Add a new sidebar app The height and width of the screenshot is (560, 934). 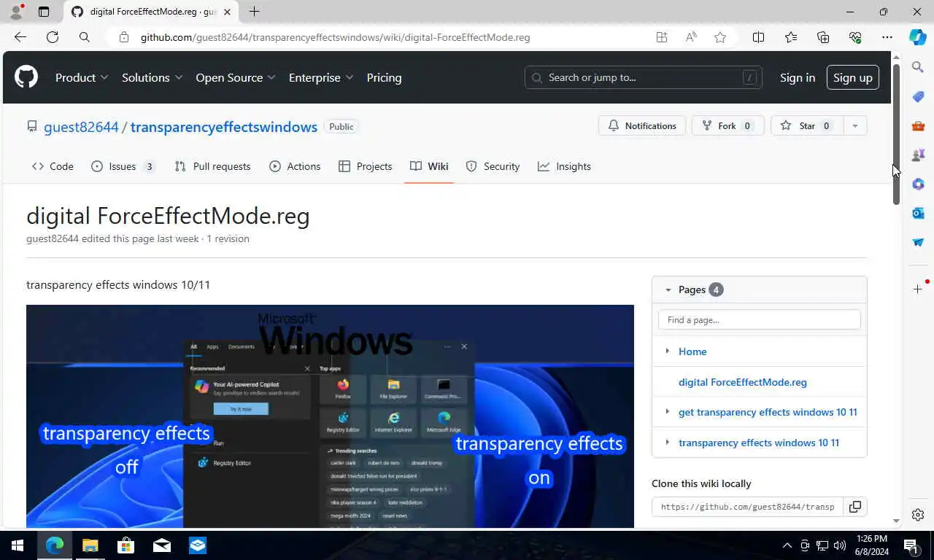click(x=918, y=289)
